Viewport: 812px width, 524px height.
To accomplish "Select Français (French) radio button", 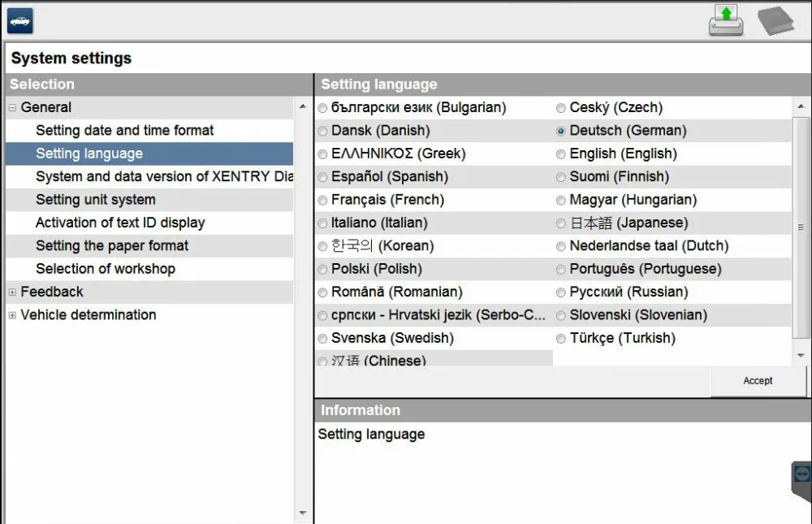I will click(322, 200).
